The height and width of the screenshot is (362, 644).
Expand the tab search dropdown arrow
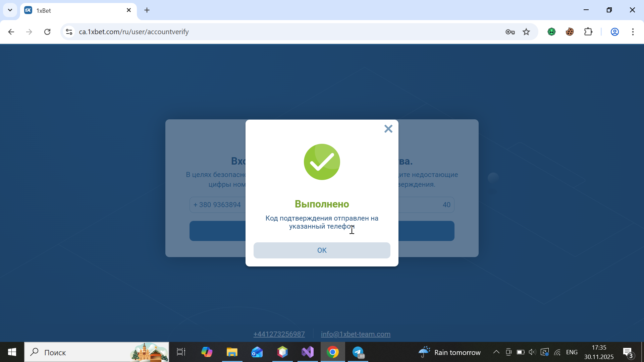(10, 10)
